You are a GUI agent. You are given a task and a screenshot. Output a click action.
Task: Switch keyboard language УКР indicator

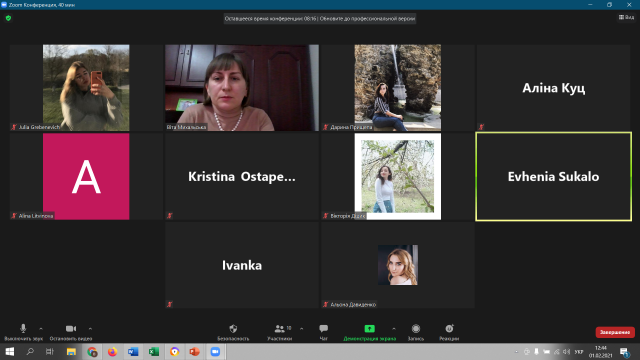click(579, 352)
